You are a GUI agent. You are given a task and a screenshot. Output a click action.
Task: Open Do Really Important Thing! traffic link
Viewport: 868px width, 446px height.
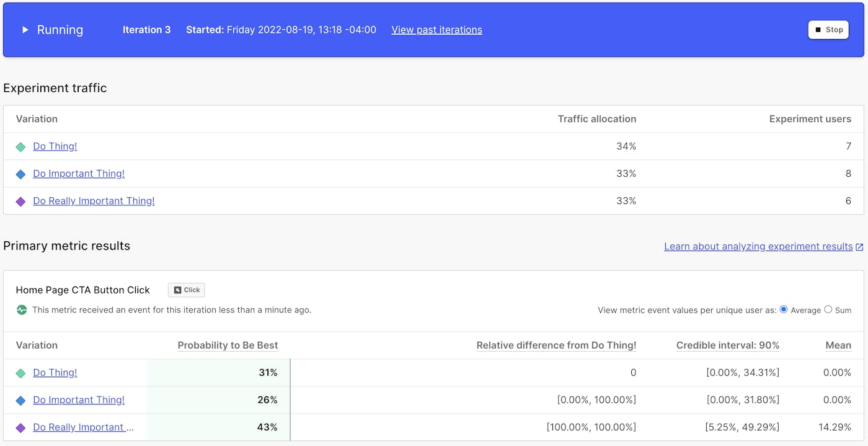click(x=94, y=201)
